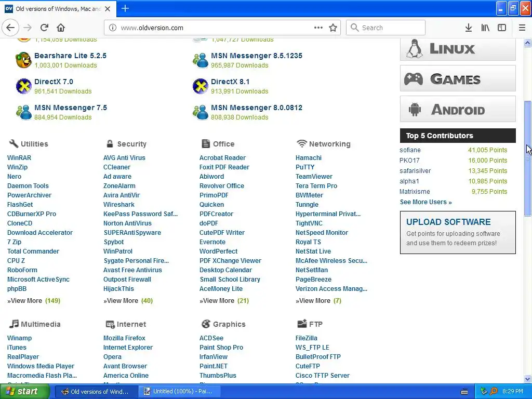Click the Networking wifi icon
Image resolution: width=532 pixels, height=399 pixels.
click(x=301, y=143)
